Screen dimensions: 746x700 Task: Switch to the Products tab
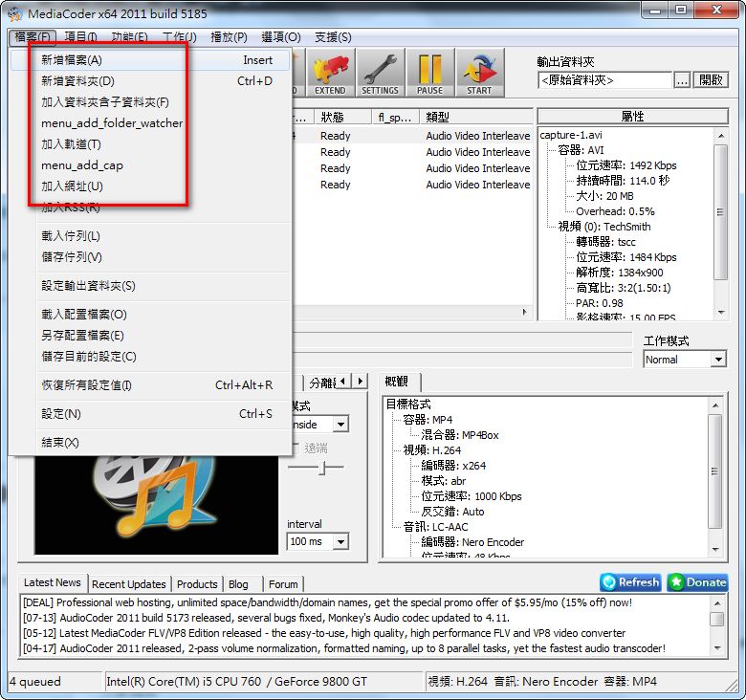point(197,584)
